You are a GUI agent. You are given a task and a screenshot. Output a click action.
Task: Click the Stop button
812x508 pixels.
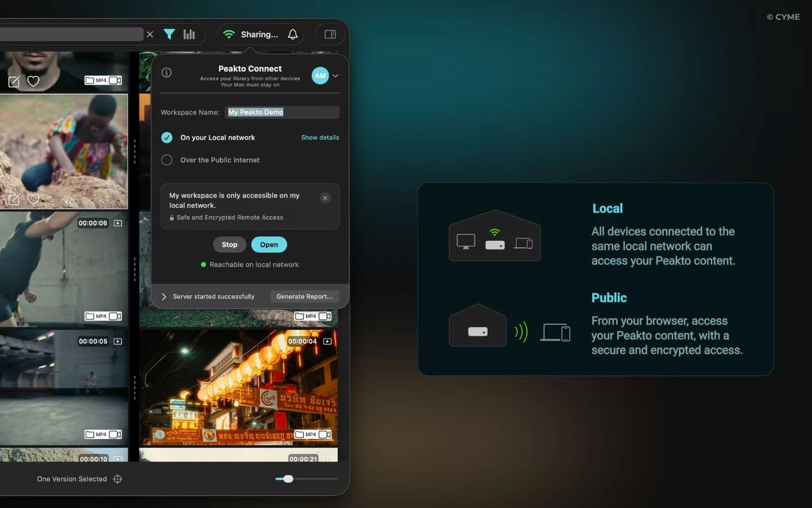[x=229, y=245]
